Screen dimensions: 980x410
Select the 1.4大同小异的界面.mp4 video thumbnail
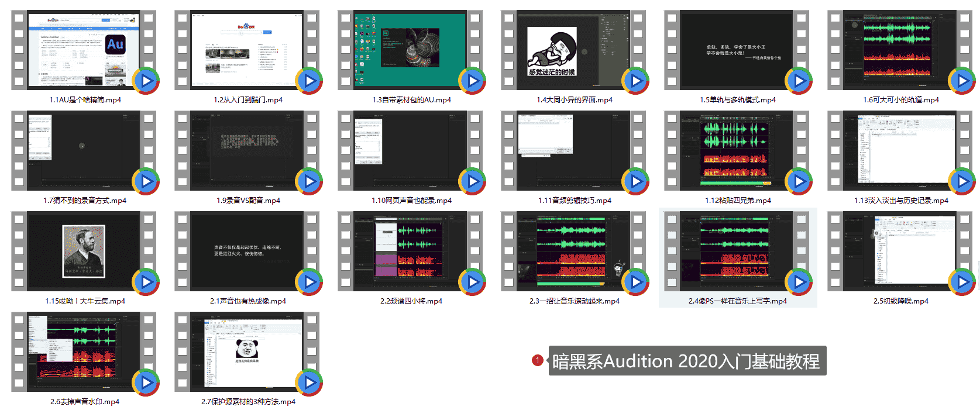(x=573, y=50)
